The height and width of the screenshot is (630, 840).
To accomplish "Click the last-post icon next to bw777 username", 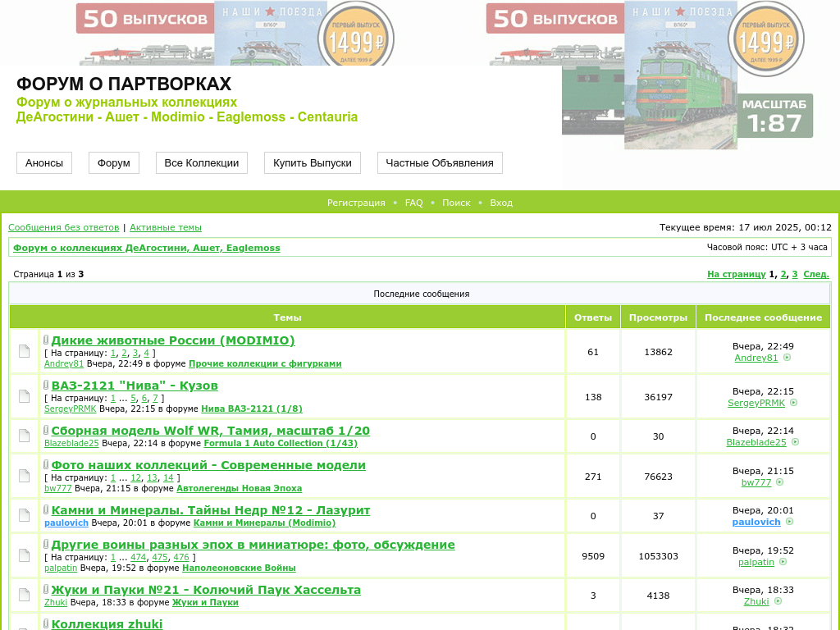I will tap(780, 482).
